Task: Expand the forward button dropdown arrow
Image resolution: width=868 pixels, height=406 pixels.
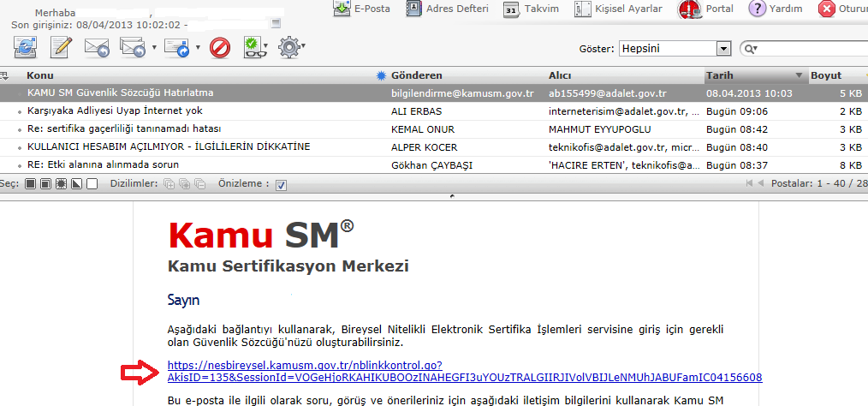Action: [198, 48]
